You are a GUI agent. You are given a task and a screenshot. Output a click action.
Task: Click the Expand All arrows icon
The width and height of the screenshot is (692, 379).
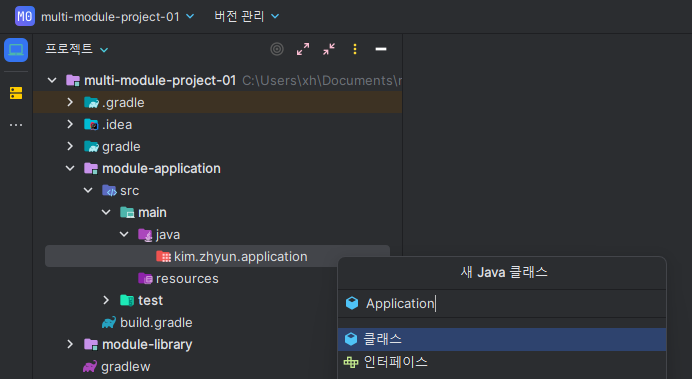point(303,49)
